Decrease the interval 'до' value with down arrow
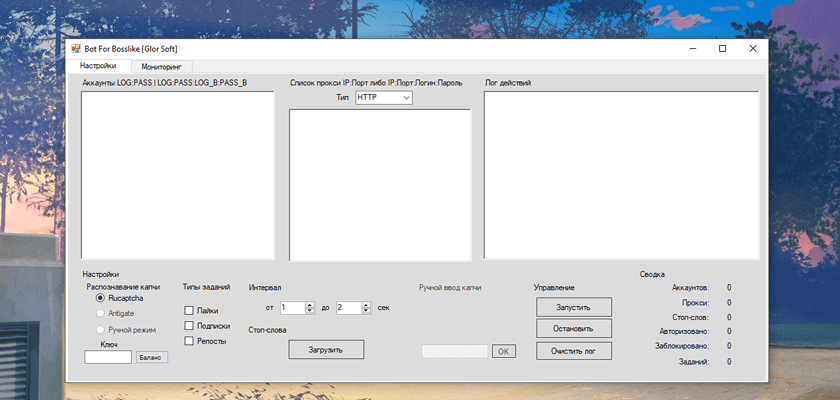Screen dimensions: 840x400 click(x=366, y=311)
